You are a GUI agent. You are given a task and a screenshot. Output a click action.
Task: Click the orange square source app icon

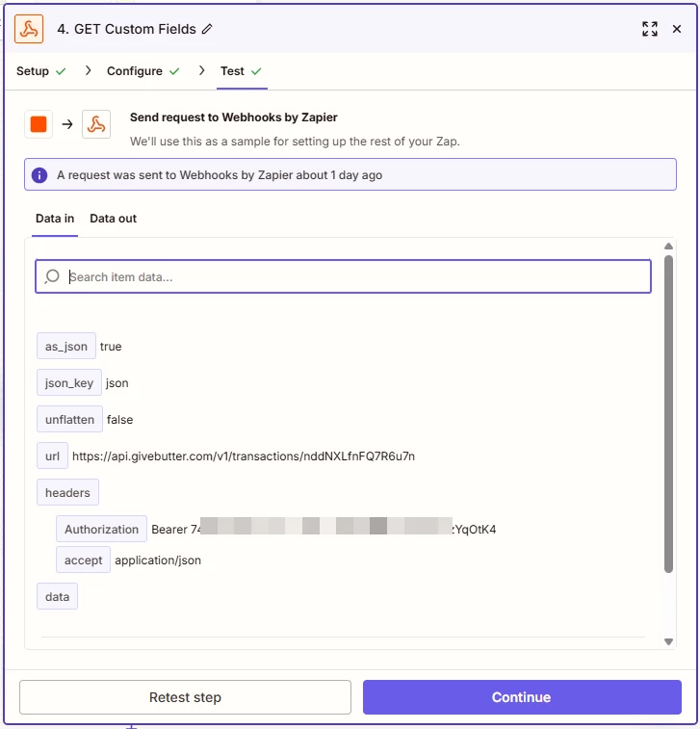(39, 124)
